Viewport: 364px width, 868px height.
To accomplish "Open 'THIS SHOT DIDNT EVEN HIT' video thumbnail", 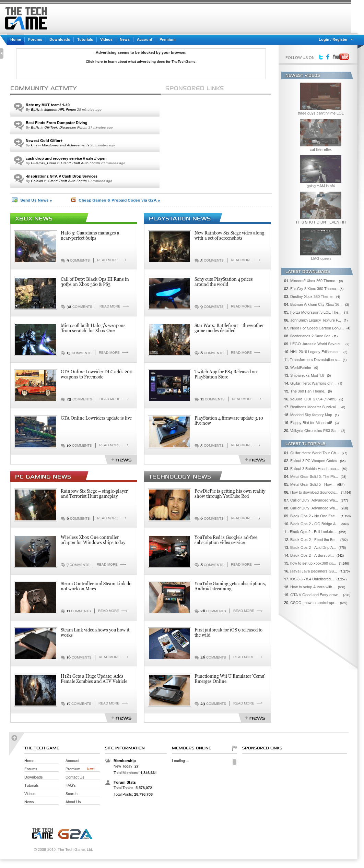I will (321, 205).
